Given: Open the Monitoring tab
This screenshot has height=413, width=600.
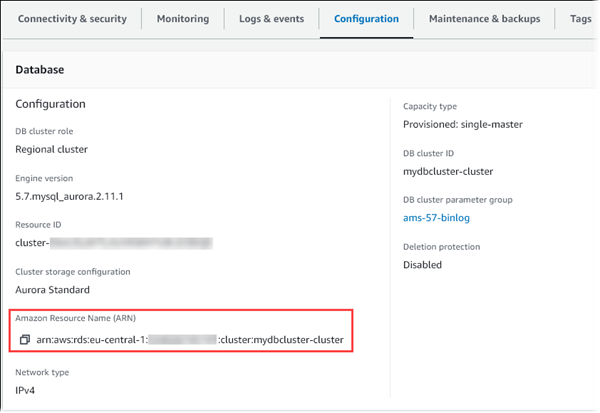Looking at the screenshot, I should (x=183, y=19).
